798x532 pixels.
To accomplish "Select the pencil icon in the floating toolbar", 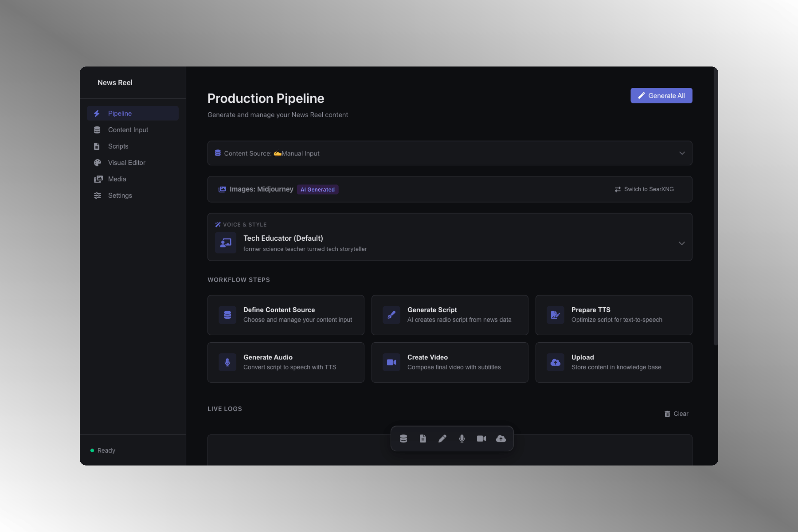I will click(442, 439).
